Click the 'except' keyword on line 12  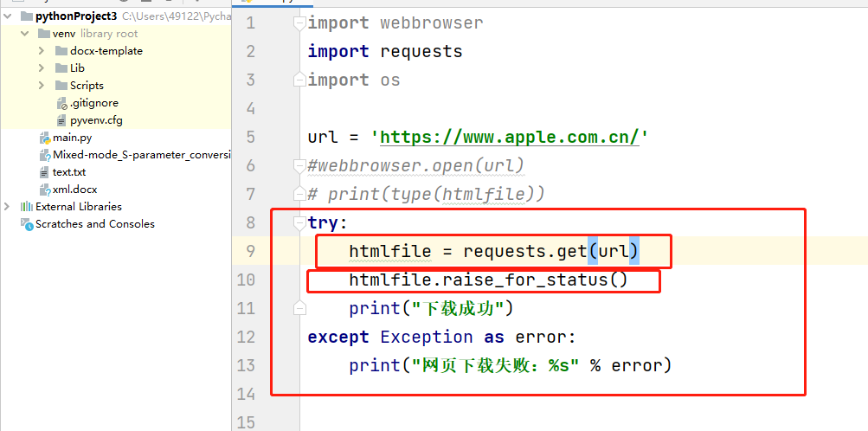338,337
